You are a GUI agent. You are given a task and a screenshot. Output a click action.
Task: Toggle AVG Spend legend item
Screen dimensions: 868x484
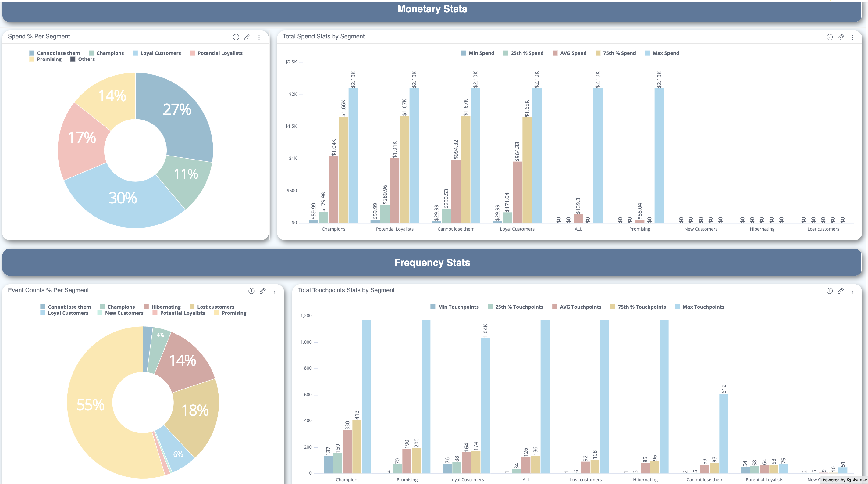573,53
